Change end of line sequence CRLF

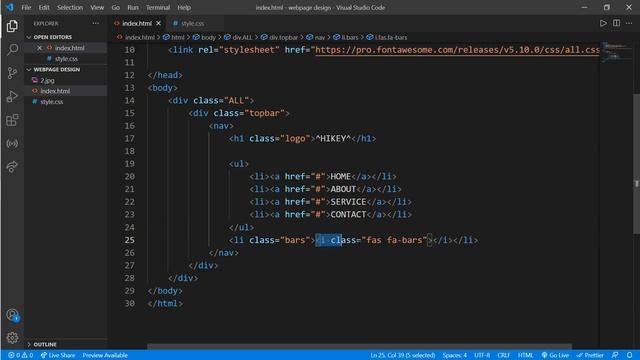(504, 355)
